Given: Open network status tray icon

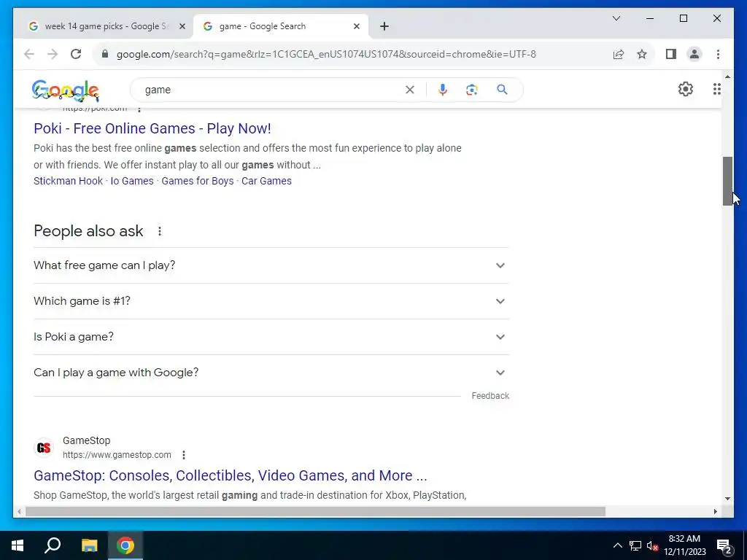Looking at the screenshot, I should pyautogui.click(x=635, y=545).
